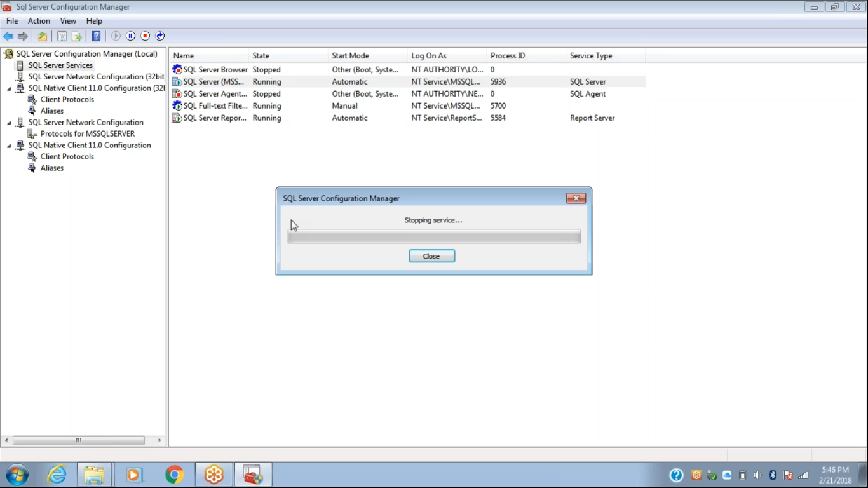Screen dimensions: 868x488
Task: Click the Action Center flag tray icon
Action: (x=788, y=475)
